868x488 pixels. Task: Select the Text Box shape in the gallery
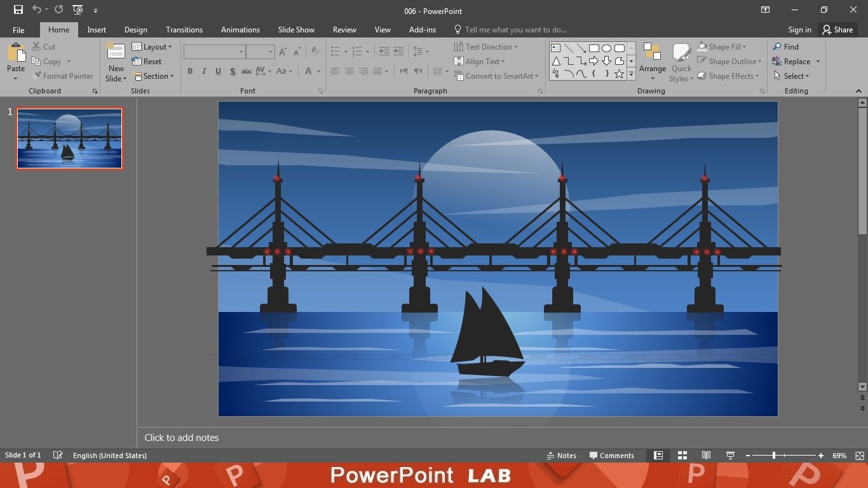pos(556,48)
